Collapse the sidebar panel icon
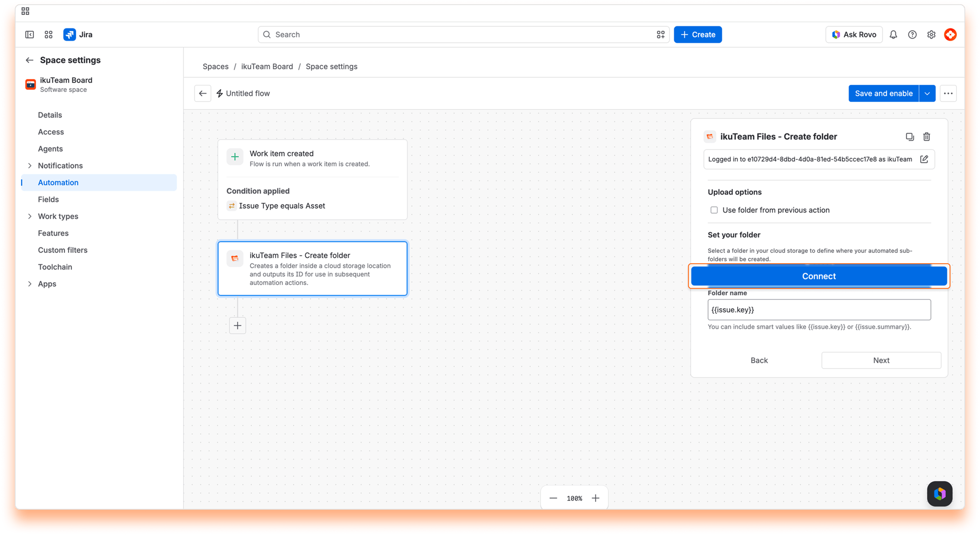Image resolution: width=980 pixels, height=535 pixels. tap(30, 34)
